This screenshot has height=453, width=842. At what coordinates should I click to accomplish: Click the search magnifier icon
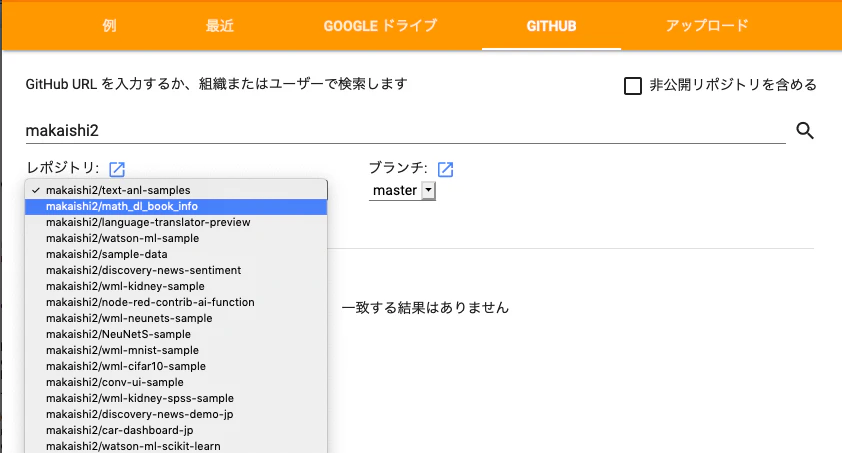click(x=804, y=130)
